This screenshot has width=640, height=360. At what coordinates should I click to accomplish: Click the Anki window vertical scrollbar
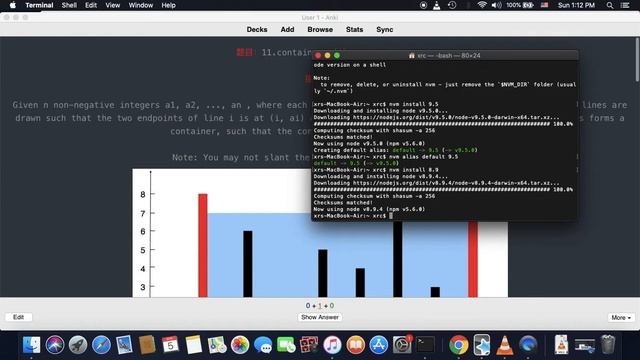pyautogui.click(x=637, y=59)
